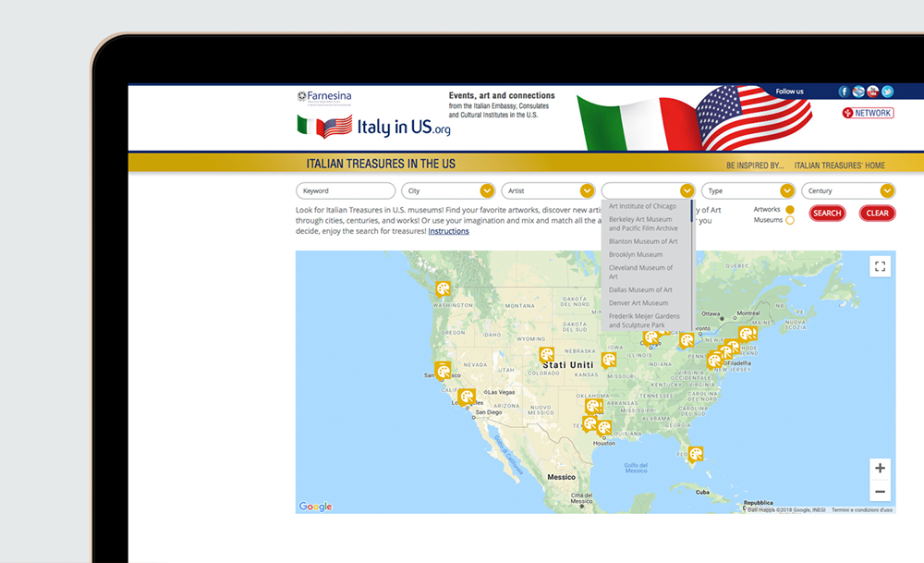Click into the Keyword search field

pyautogui.click(x=346, y=191)
